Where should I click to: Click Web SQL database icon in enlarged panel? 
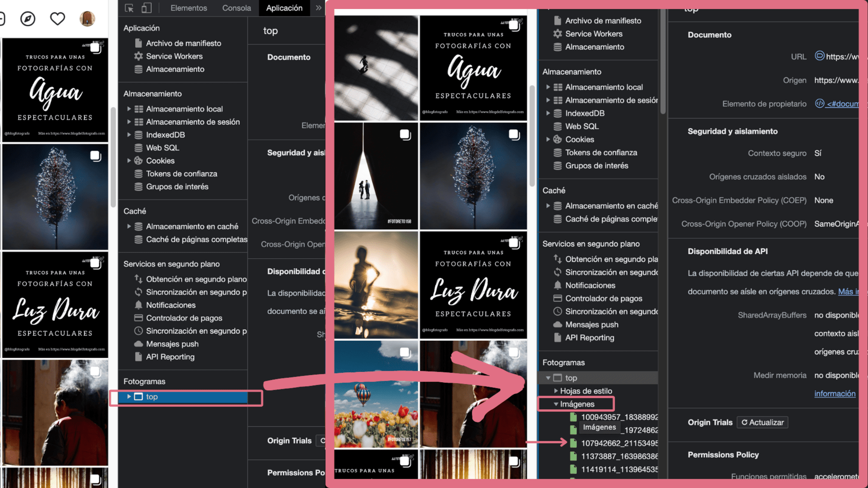point(557,126)
